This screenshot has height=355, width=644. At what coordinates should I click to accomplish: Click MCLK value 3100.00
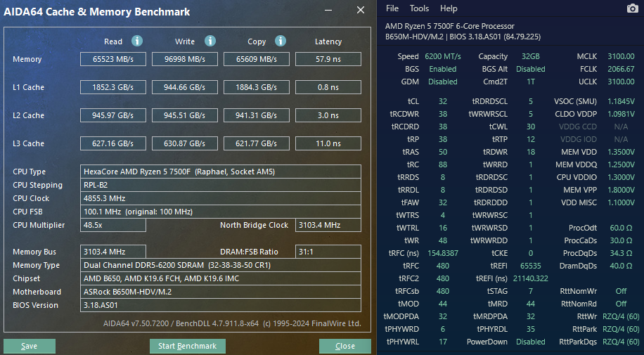click(621, 56)
